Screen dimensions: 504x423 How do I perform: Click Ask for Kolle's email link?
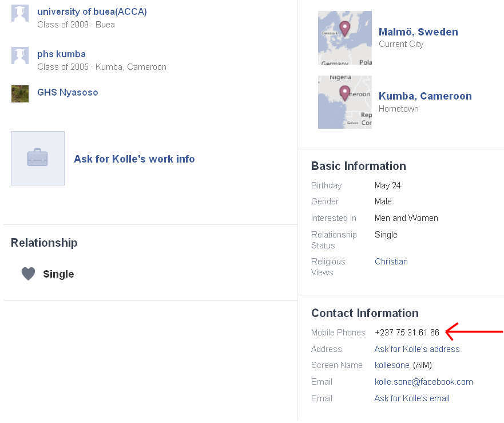coord(412,398)
